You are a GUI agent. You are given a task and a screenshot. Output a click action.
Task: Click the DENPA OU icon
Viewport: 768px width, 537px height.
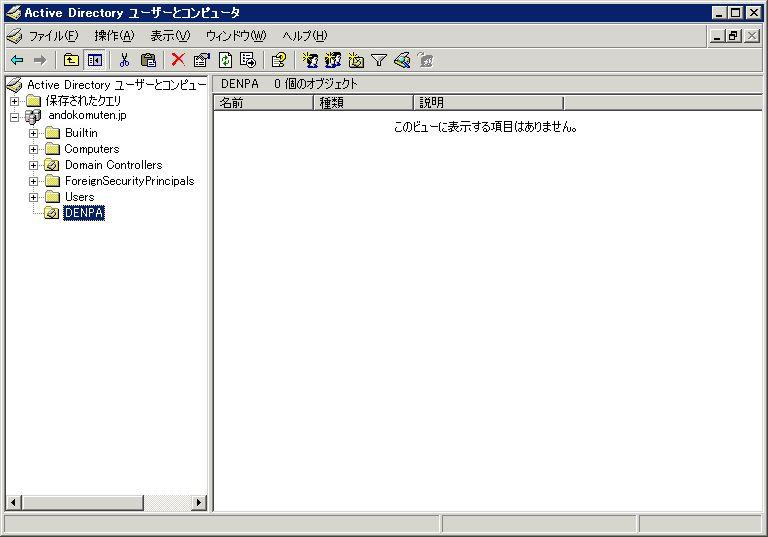(51, 213)
